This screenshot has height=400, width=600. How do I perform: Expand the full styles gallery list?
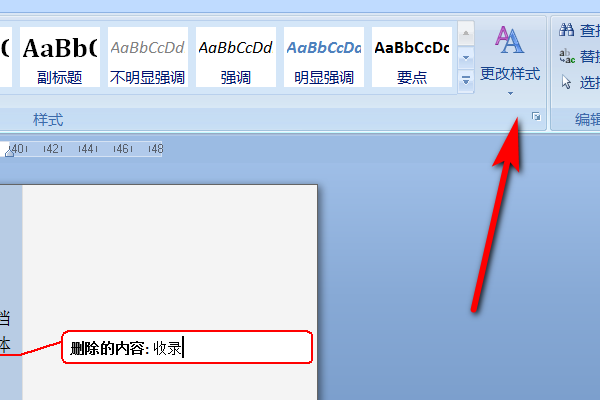466,81
